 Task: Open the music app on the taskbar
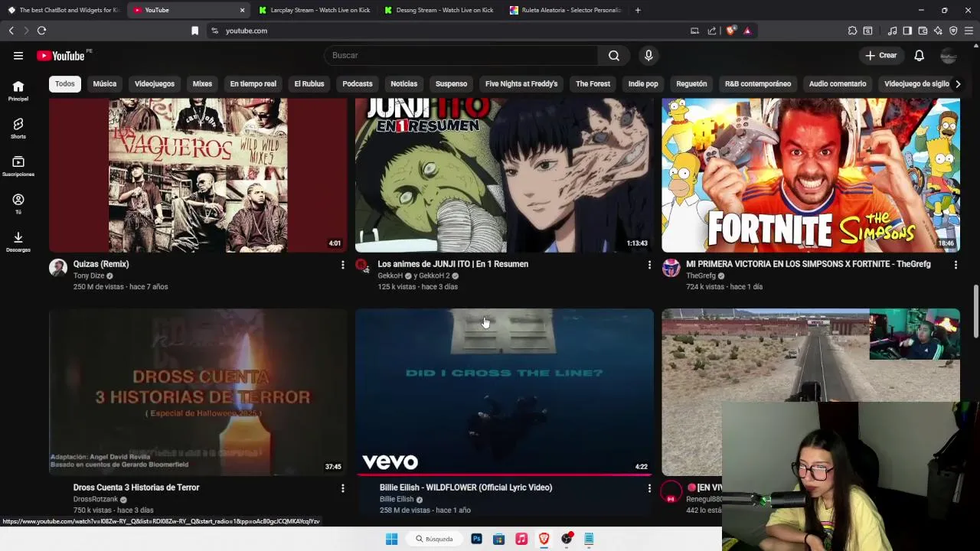coord(521,539)
